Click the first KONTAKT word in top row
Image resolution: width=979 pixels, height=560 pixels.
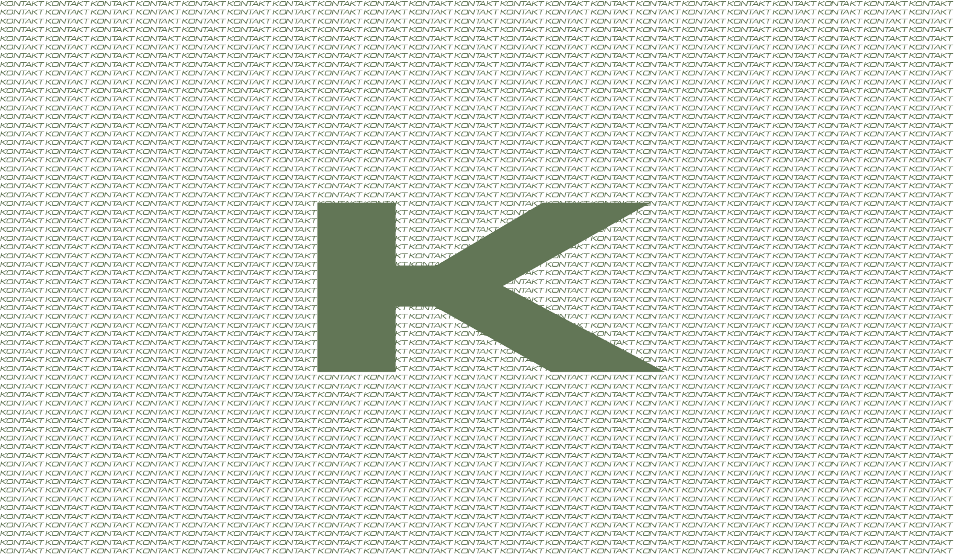point(22,4)
